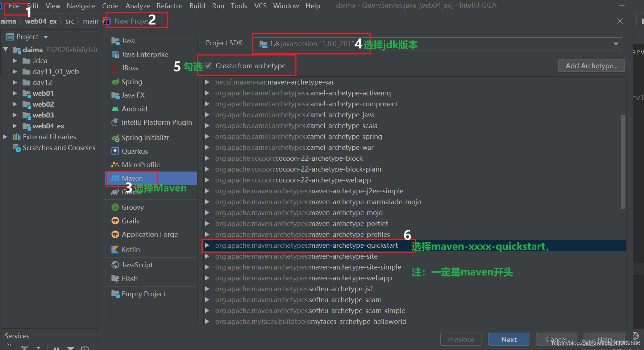Choose the Application Forge icon

coord(115,234)
